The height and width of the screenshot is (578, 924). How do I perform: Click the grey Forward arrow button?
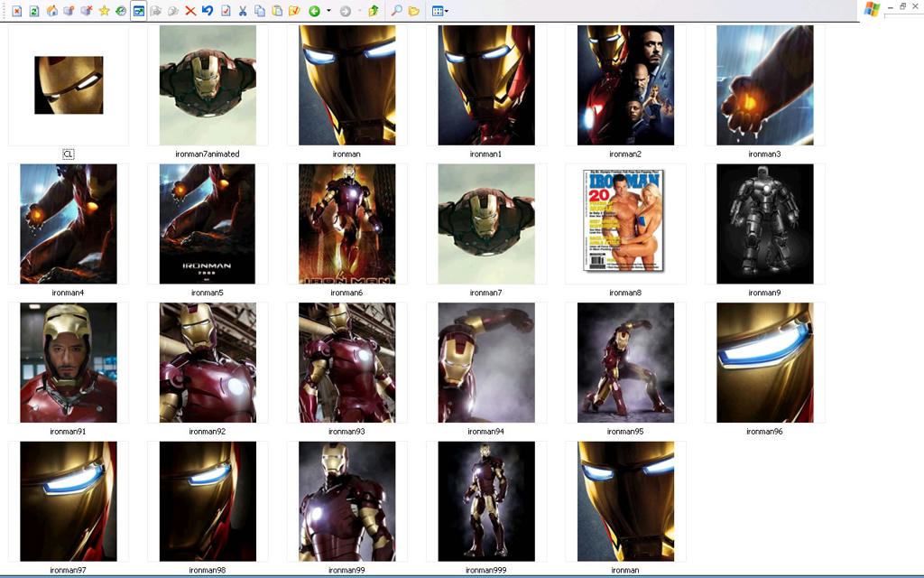[x=346, y=11]
